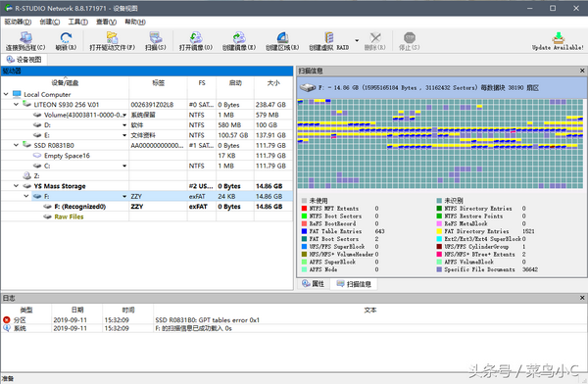This screenshot has height=384, width=588.
Task: Open the dropdown arrow on C: row
Action: click(x=124, y=166)
